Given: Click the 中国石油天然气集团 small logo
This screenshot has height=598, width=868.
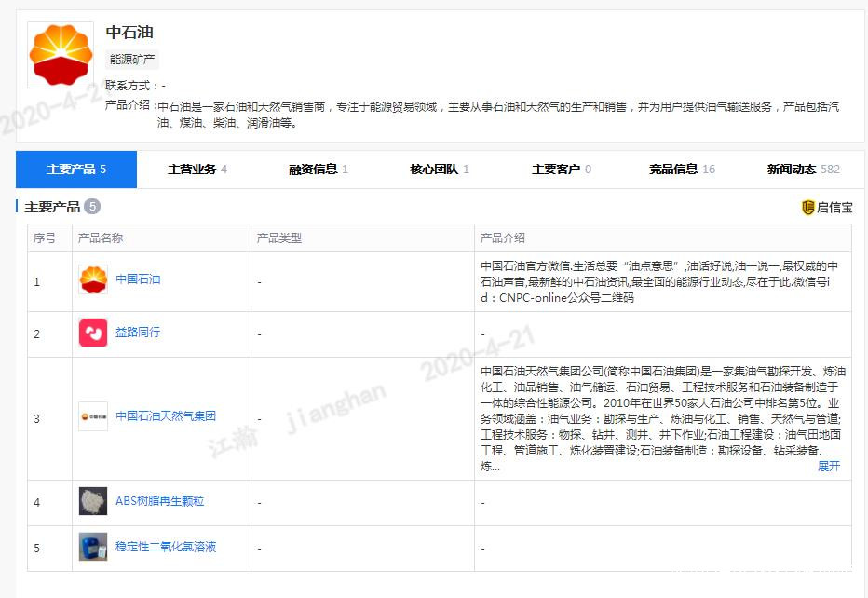Looking at the screenshot, I should 93,416.
